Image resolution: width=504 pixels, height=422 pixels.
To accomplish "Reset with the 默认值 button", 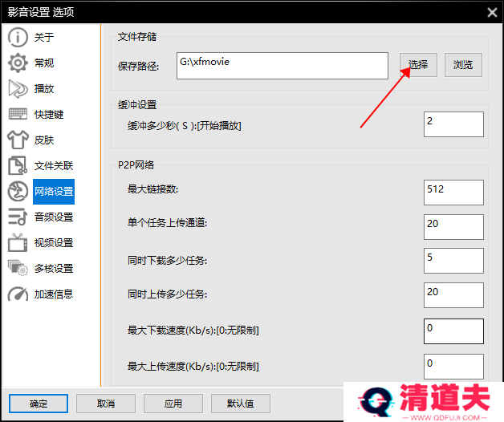I will pyautogui.click(x=240, y=404).
